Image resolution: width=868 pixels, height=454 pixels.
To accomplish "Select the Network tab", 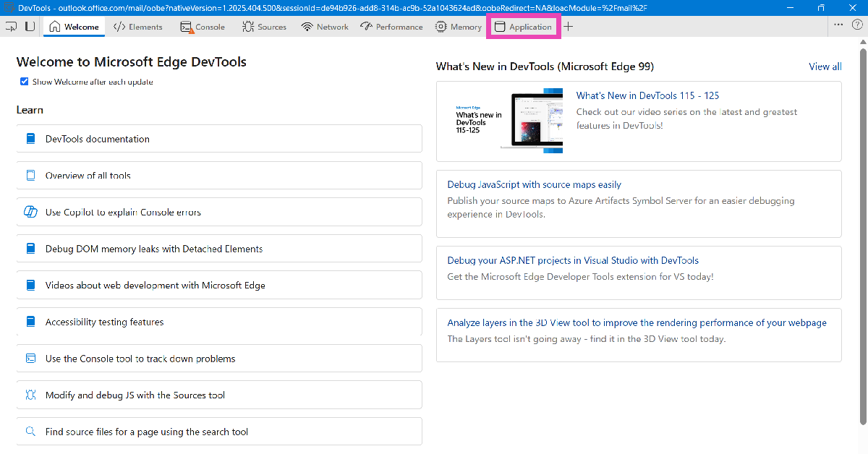I will tap(325, 27).
